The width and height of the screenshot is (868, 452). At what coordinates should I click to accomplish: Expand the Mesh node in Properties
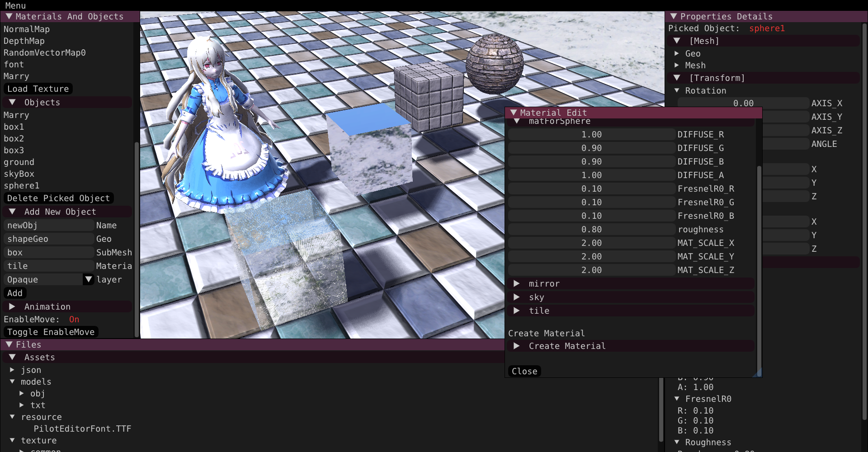pos(677,65)
